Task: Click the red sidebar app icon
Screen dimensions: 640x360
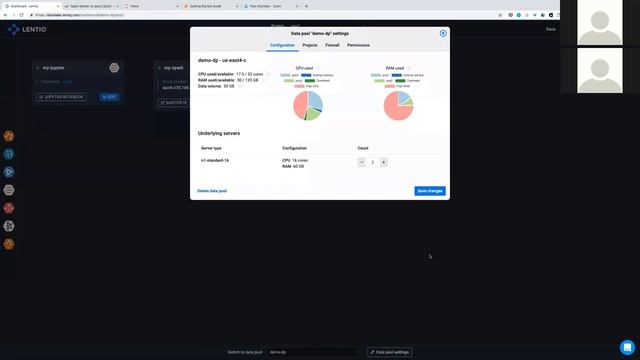Action: (9, 208)
